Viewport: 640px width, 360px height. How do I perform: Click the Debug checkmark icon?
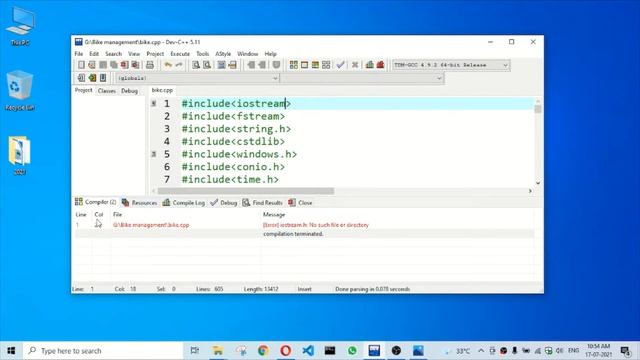(x=340, y=65)
